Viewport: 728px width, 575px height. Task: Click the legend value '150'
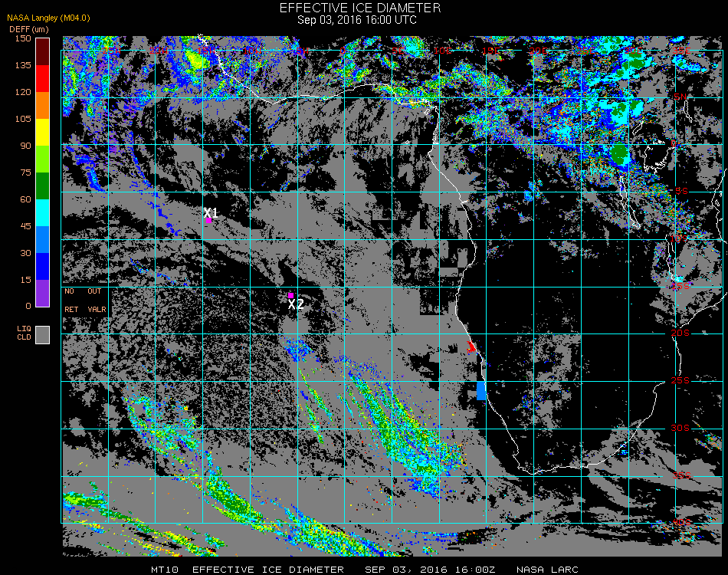(x=23, y=38)
